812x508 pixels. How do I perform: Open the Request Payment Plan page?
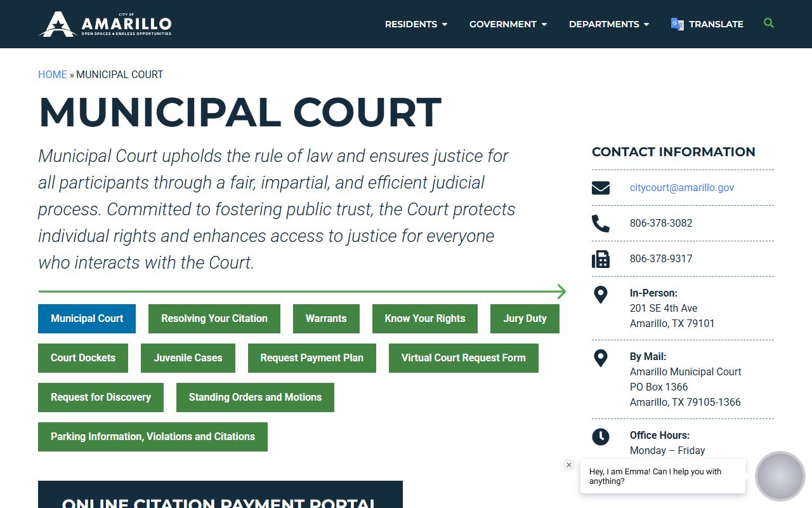tap(311, 358)
